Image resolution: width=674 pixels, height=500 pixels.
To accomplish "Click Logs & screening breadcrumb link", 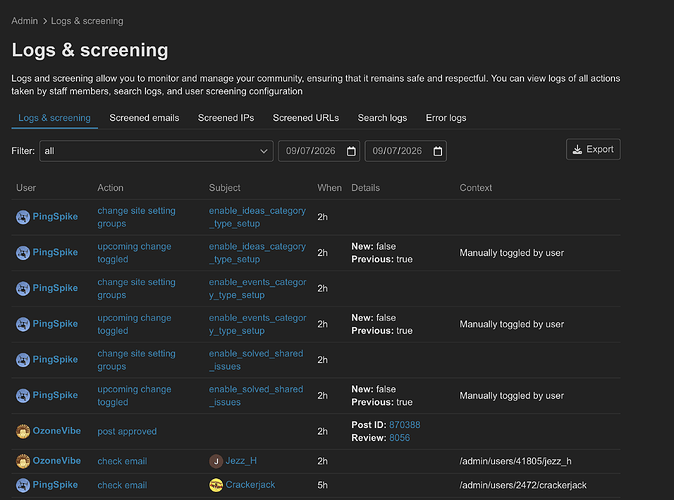I will (87, 21).
